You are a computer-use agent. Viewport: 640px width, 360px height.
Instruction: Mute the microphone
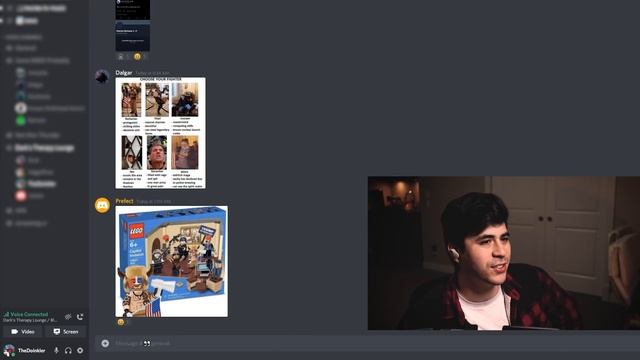coord(56,350)
